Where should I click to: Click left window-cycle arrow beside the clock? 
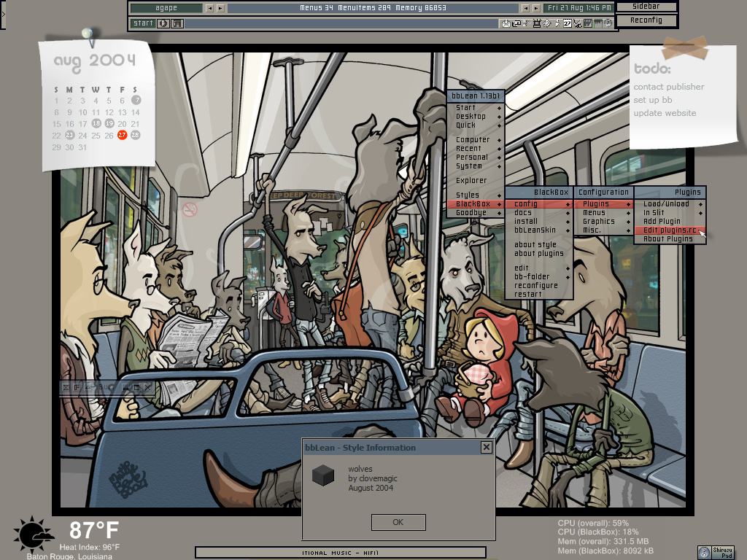pos(525,8)
